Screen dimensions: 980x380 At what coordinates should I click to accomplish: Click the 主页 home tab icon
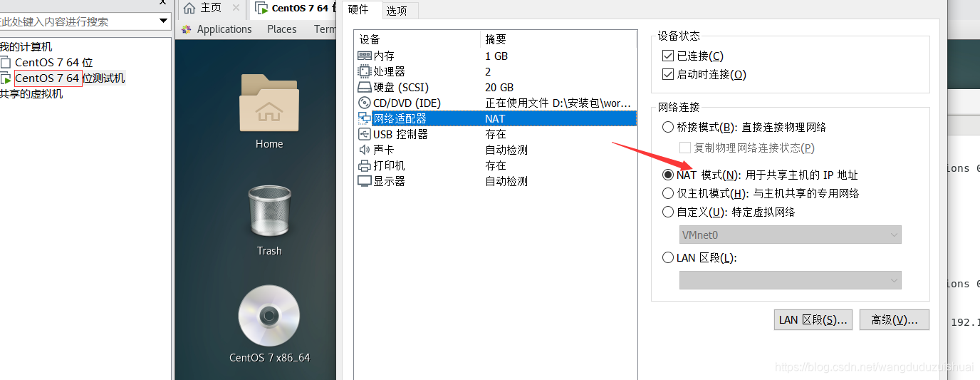(189, 8)
